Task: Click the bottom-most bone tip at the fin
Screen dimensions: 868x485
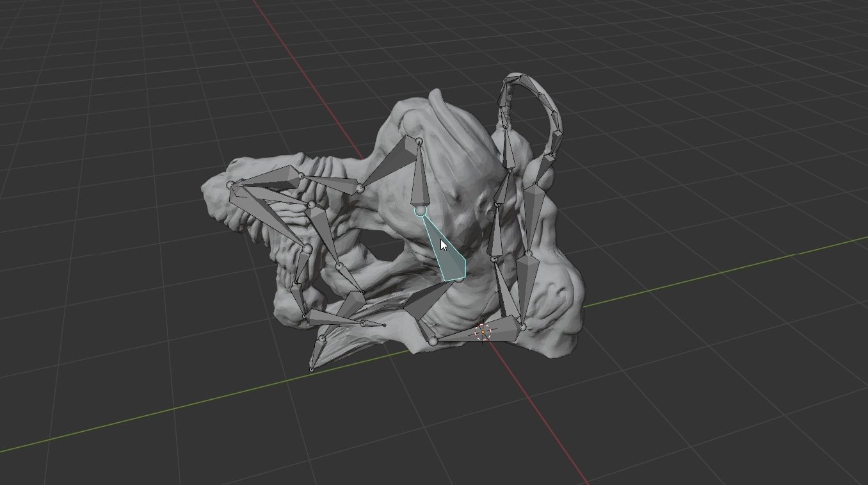Action: (x=312, y=369)
